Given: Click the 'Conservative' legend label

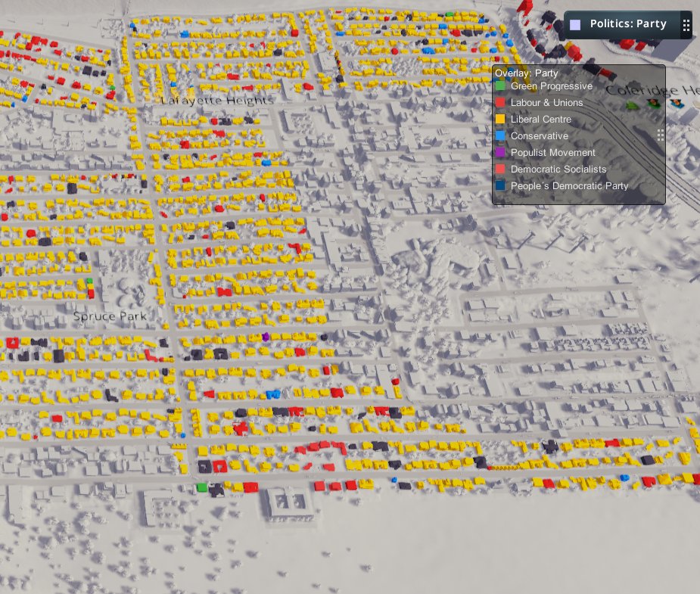Looking at the screenshot, I should 540,135.
